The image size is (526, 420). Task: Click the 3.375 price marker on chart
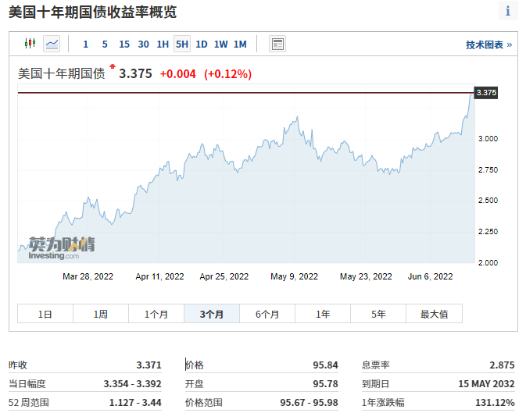[x=485, y=92]
